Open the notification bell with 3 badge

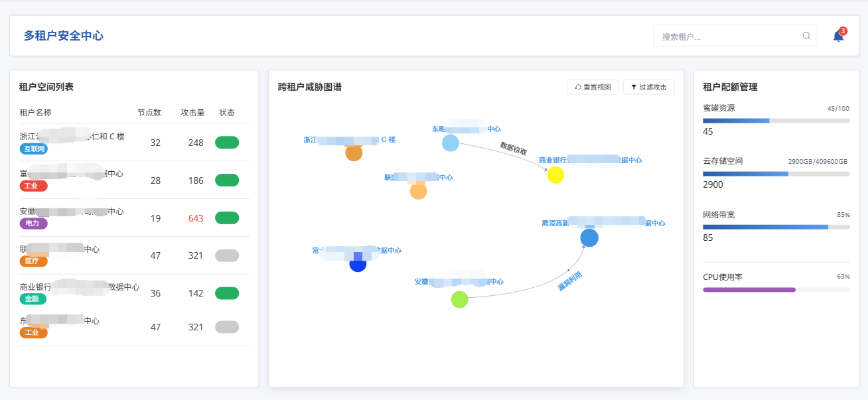838,36
